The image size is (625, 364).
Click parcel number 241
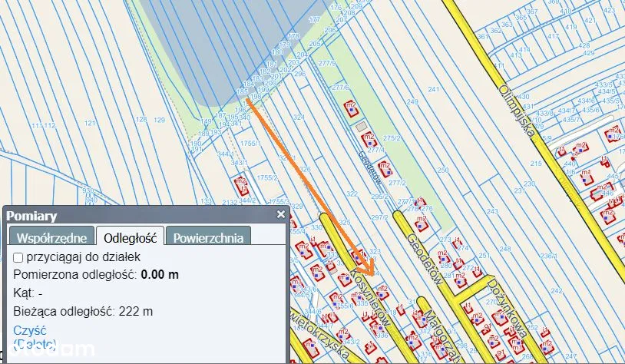pos(434,89)
